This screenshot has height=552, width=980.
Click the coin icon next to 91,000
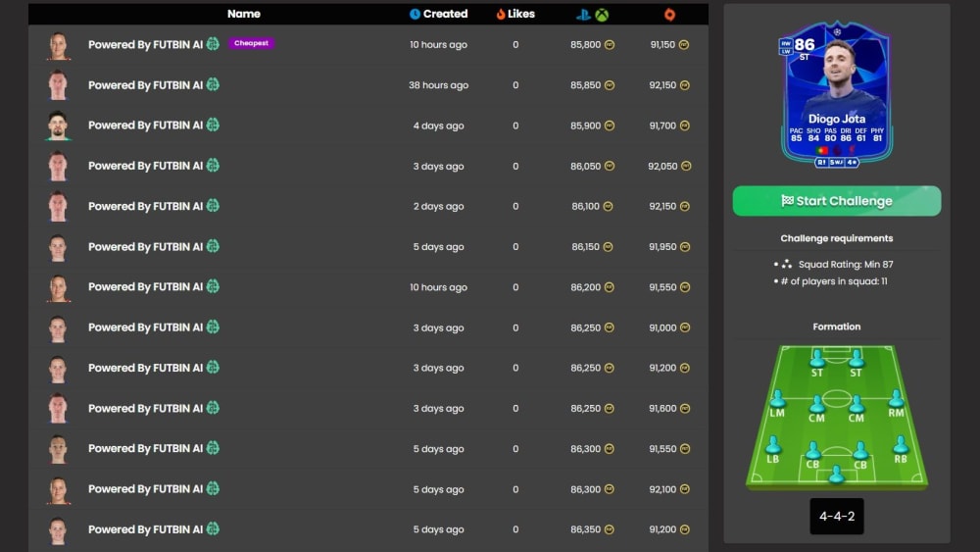point(685,327)
